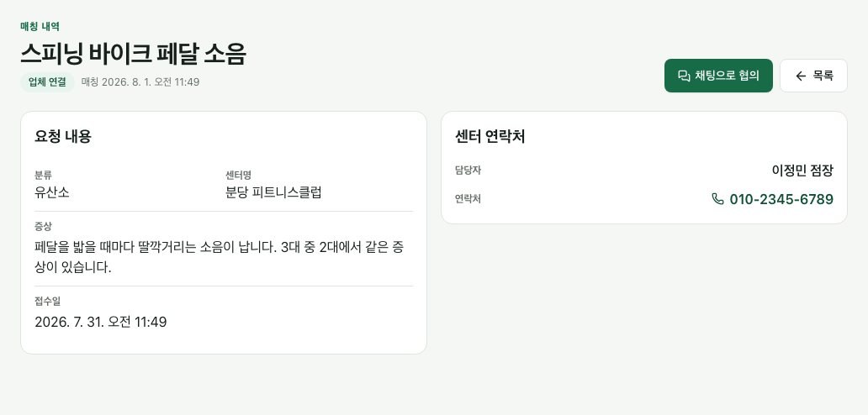The width and height of the screenshot is (868, 415).
Task: Click the 접수일 date 2026. 7. 31.
Action: [x=100, y=322]
